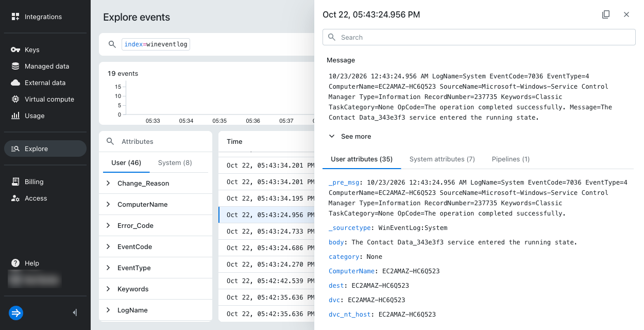Click the Time column header
The width and height of the screenshot is (644, 330).
pyautogui.click(x=234, y=141)
